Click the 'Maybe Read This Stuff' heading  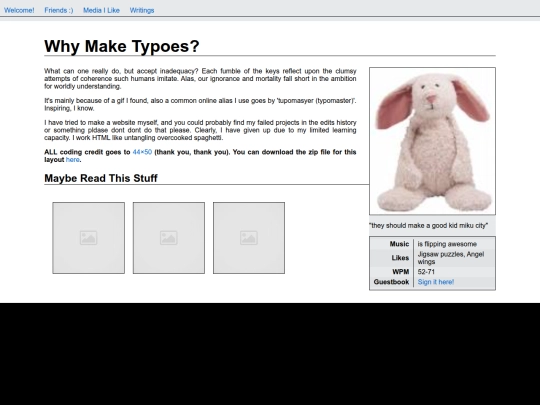pos(101,178)
